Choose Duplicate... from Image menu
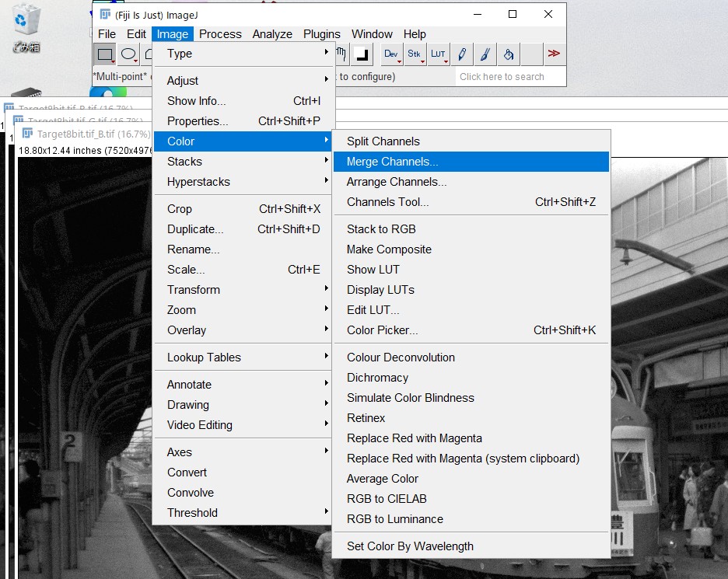 [x=242, y=229]
